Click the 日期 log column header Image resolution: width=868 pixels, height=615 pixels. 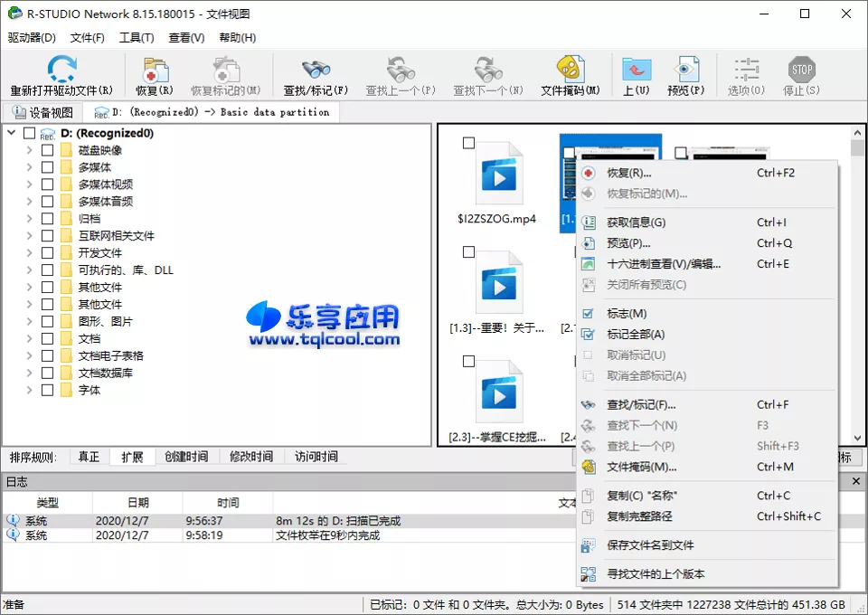tap(137, 503)
